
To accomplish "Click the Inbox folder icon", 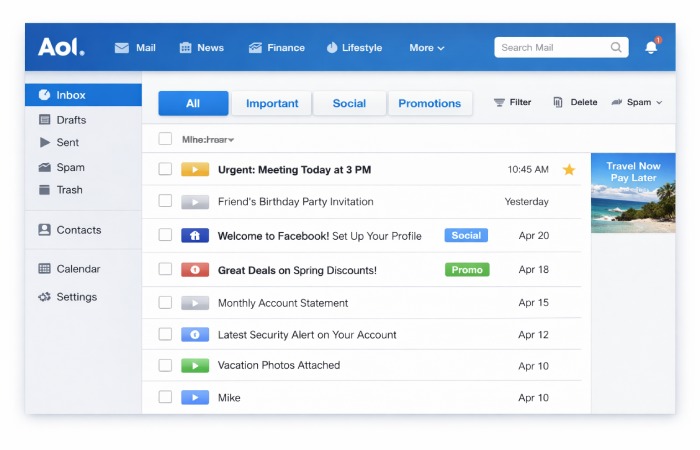I will point(44,95).
